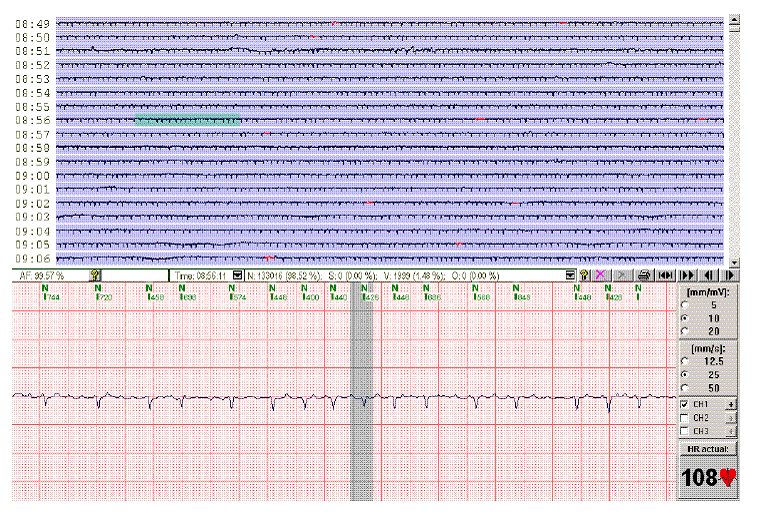
Task: Click the yellow help icon near the AF percentage
Action: [x=95, y=274]
